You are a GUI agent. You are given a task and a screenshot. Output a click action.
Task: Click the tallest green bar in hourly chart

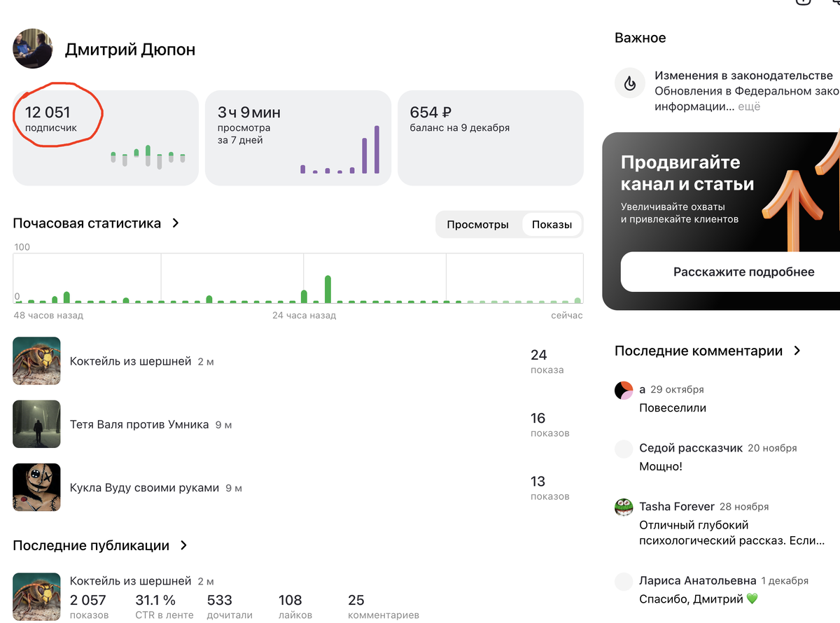pos(328,289)
